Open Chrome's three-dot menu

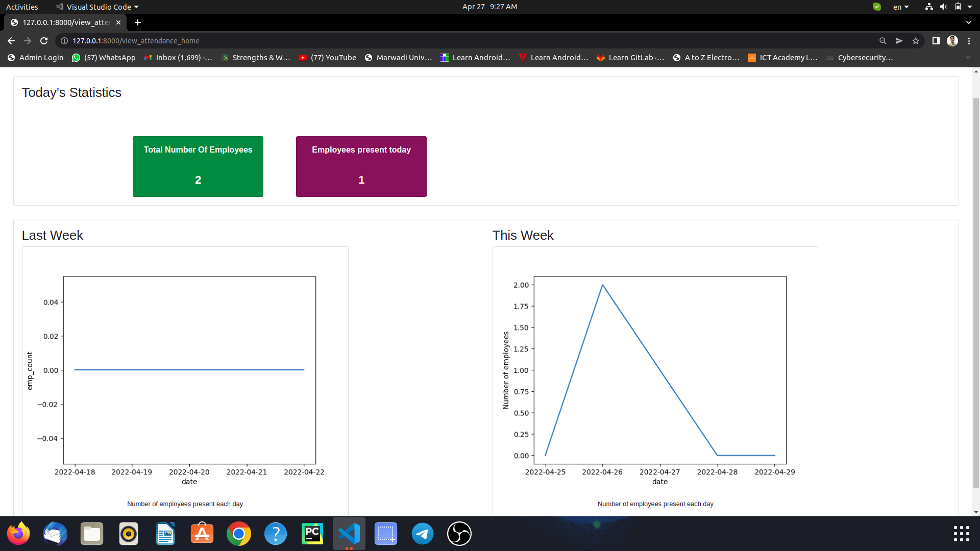969,41
